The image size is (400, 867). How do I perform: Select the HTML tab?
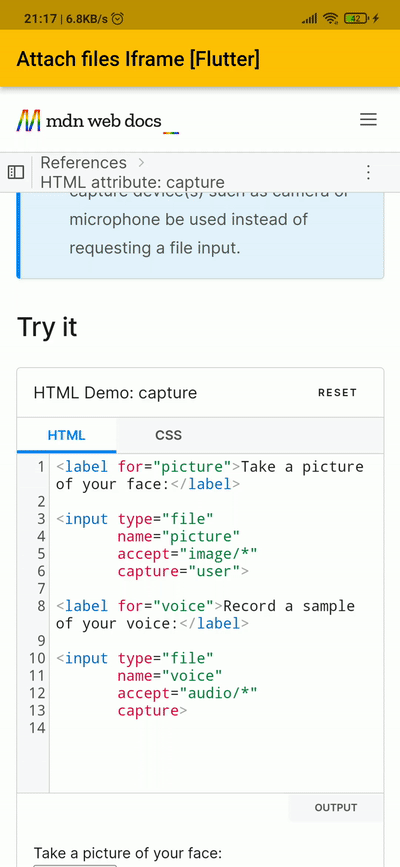66,435
